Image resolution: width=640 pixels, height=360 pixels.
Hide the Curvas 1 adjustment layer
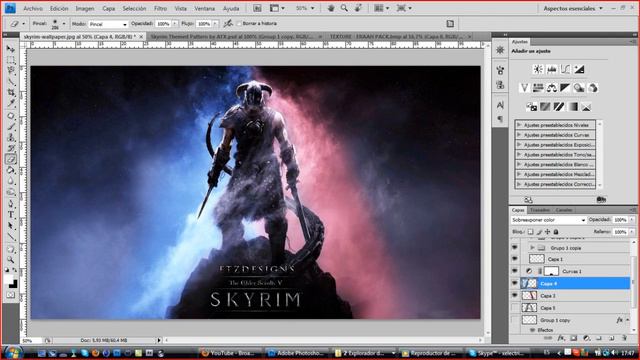[x=515, y=271]
